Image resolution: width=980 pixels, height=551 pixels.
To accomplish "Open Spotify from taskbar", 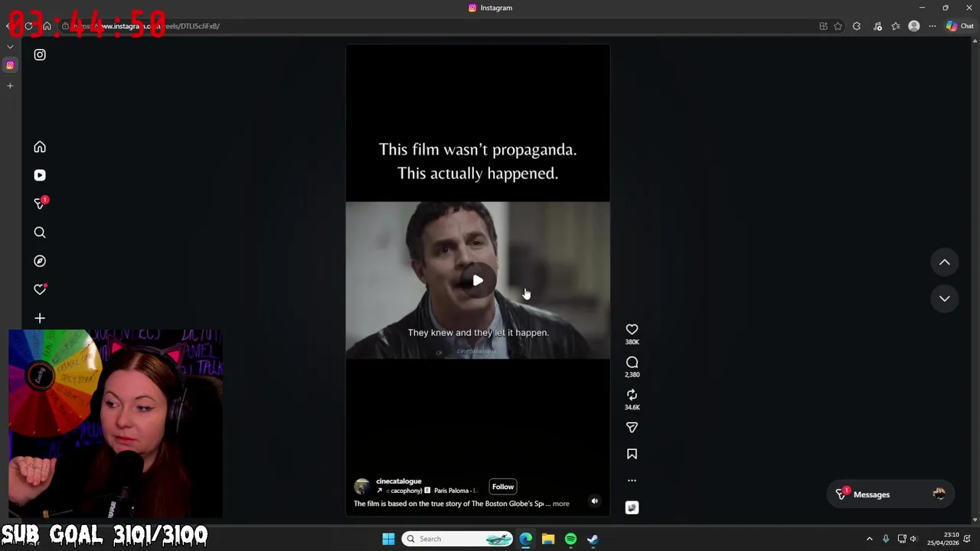I will click(x=570, y=539).
